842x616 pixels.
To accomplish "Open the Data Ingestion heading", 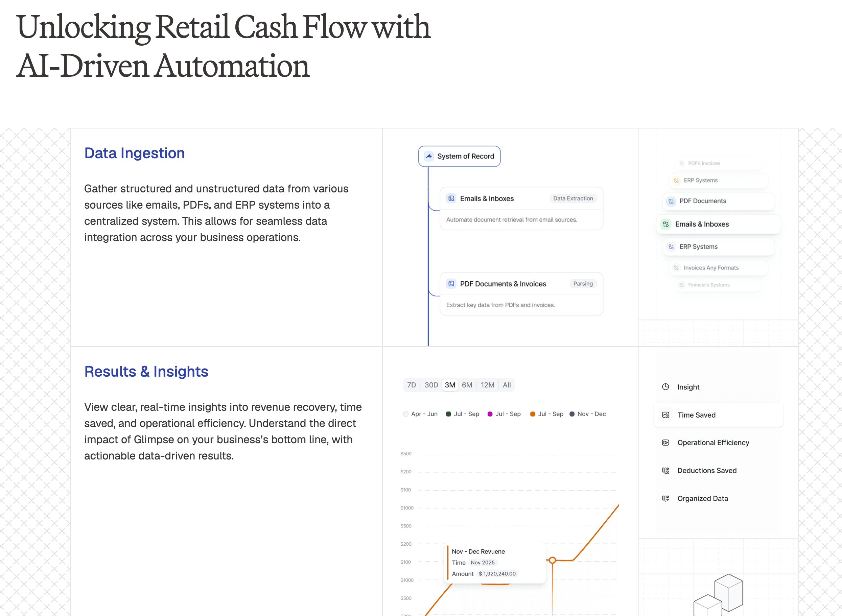I will [x=134, y=153].
